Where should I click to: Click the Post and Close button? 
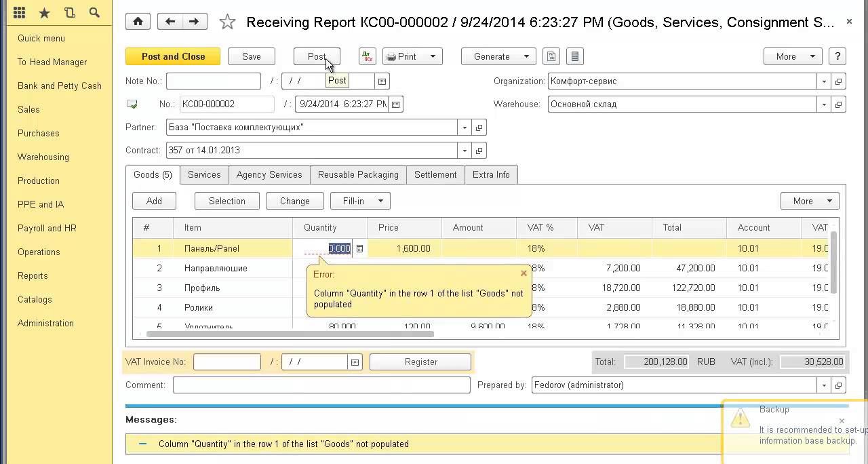click(173, 56)
